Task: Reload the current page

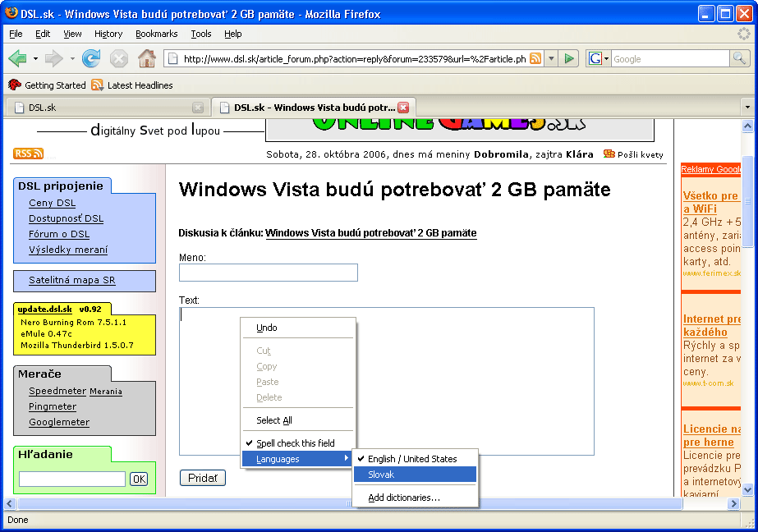Action: (x=91, y=59)
